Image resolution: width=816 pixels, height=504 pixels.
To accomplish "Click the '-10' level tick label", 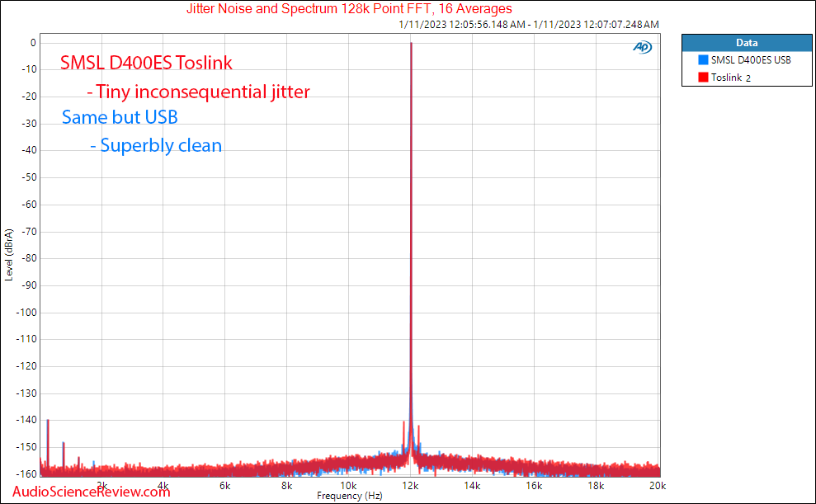I will (29, 69).
